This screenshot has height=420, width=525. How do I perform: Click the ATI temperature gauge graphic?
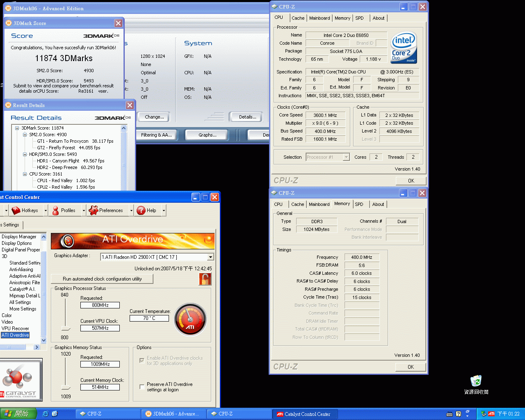coord(190,320)
